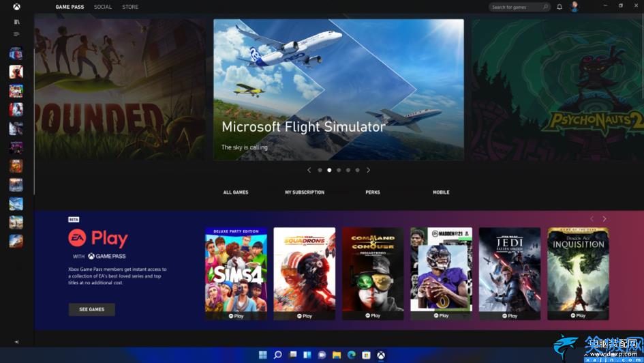
Task: Switch to the GAME PASS tab
Action: [70, 7]
